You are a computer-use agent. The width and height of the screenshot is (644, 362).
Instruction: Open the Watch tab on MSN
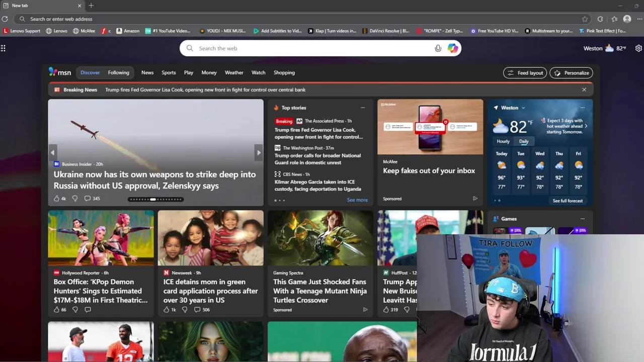pyautogui.click(x=259, y=72)
